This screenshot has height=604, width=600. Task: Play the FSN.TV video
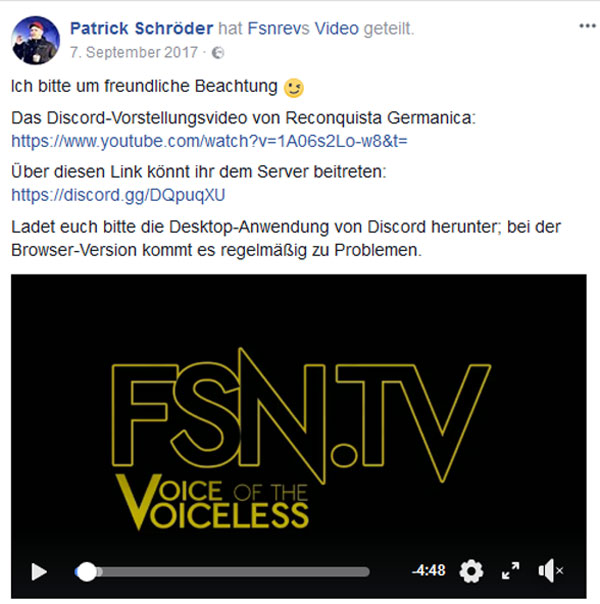click(39, 571)
